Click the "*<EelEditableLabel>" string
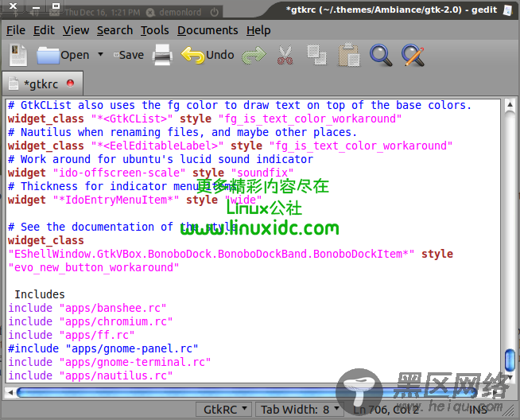 point(157,146)
